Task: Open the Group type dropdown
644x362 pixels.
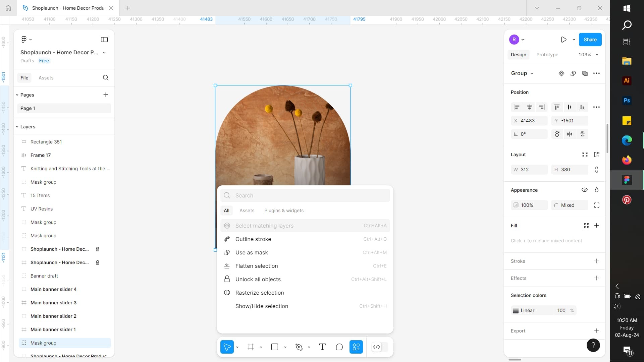Action: (x=522, y=73)
